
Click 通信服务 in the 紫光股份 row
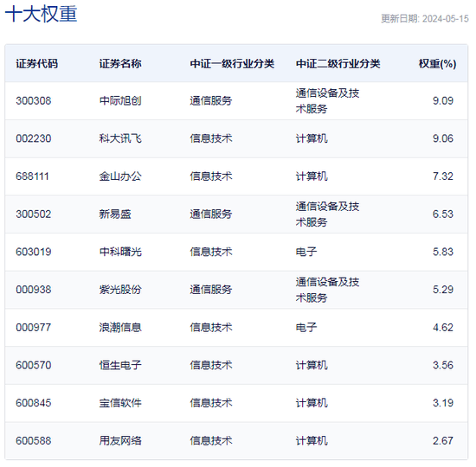(211, 290)
